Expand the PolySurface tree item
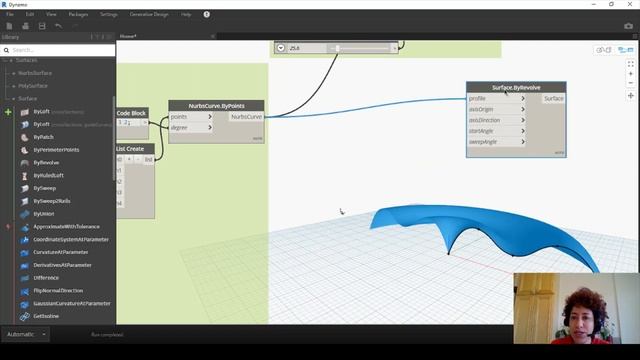The image size is (640, 360). tap(14, 86)
